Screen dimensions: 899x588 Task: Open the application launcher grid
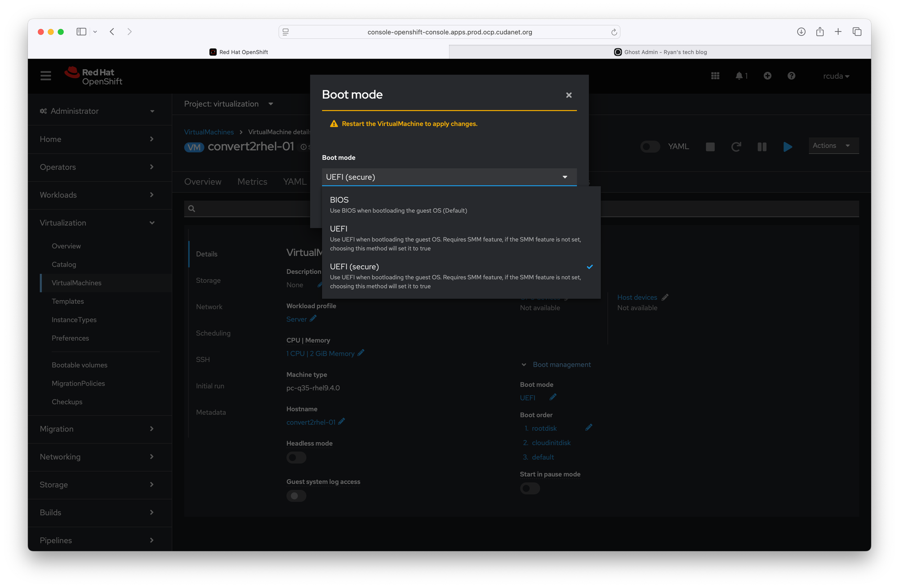pos(715,76)
